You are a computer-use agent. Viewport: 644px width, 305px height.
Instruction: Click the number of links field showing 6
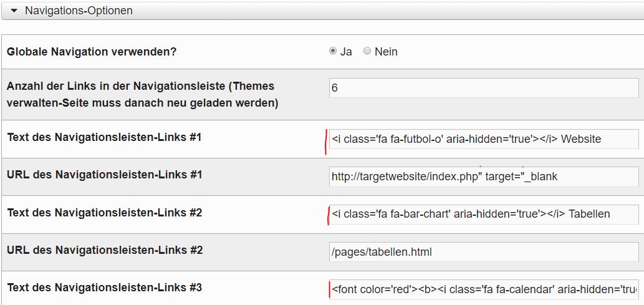click(x=484, y=88)
